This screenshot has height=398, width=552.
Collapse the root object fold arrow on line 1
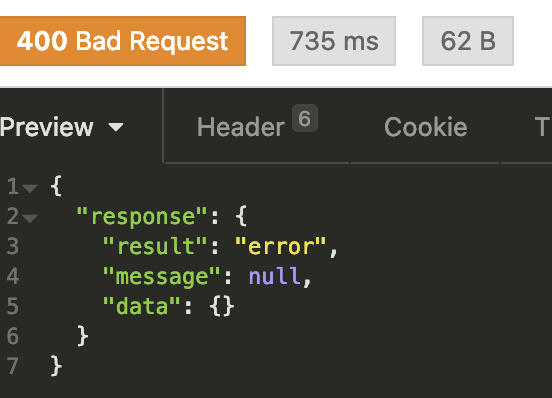(30, 188)
